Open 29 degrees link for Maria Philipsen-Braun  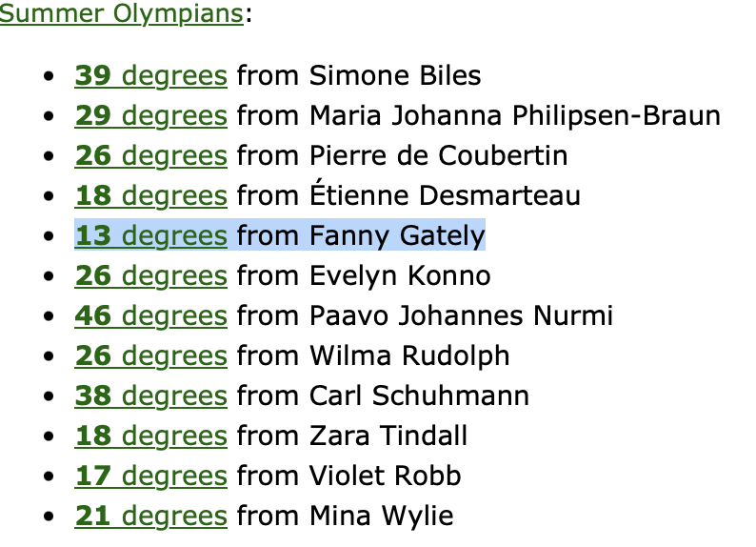click(x=150, y=115)
